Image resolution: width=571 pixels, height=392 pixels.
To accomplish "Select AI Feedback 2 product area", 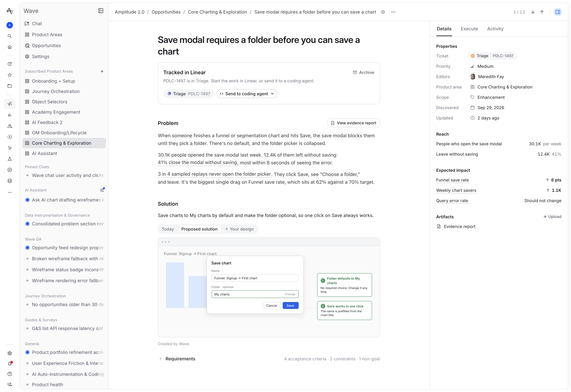I will point(64,122).
